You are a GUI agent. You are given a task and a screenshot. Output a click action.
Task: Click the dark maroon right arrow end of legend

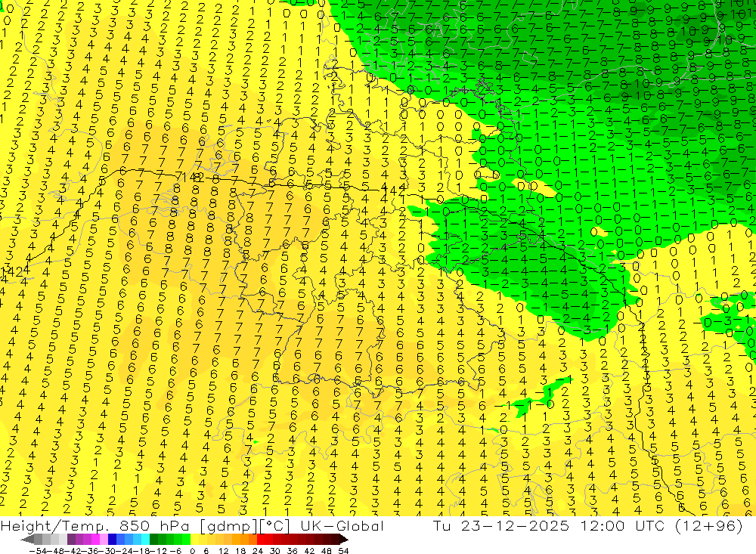pos(344,539)
